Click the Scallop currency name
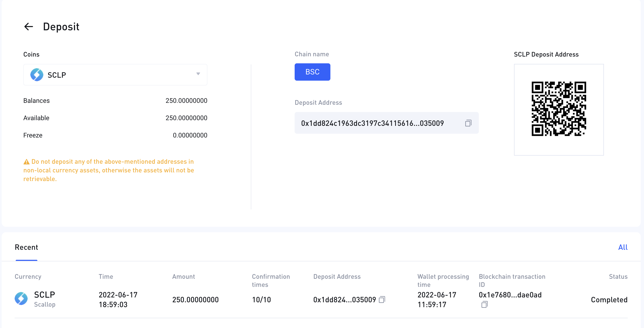Viewport: 644px width, 328px height. pos(45,304)
